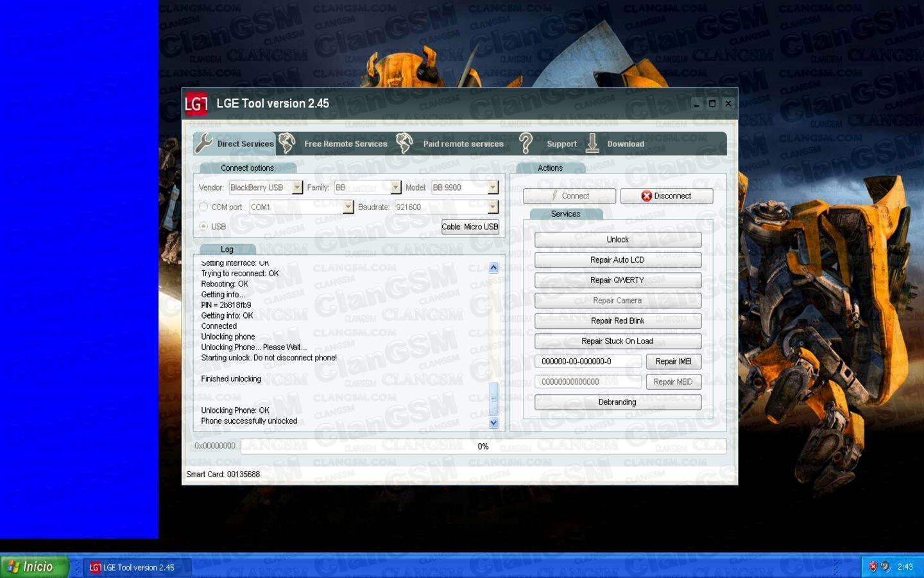The image size is (924, 578).
Task: Click the MEID input field
Action: click(x=588, y=381)
